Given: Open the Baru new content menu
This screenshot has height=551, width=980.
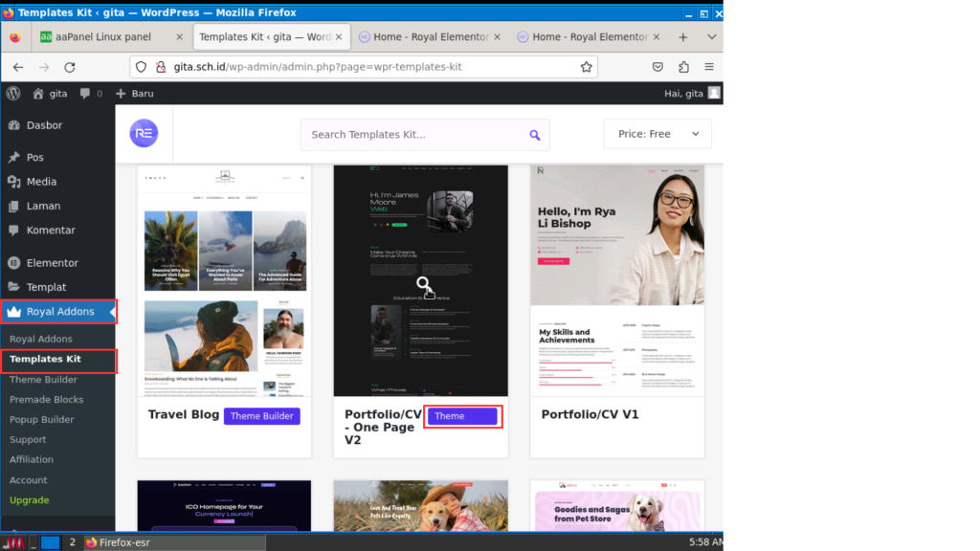Looking at the screenshot, I should point(134,94).
